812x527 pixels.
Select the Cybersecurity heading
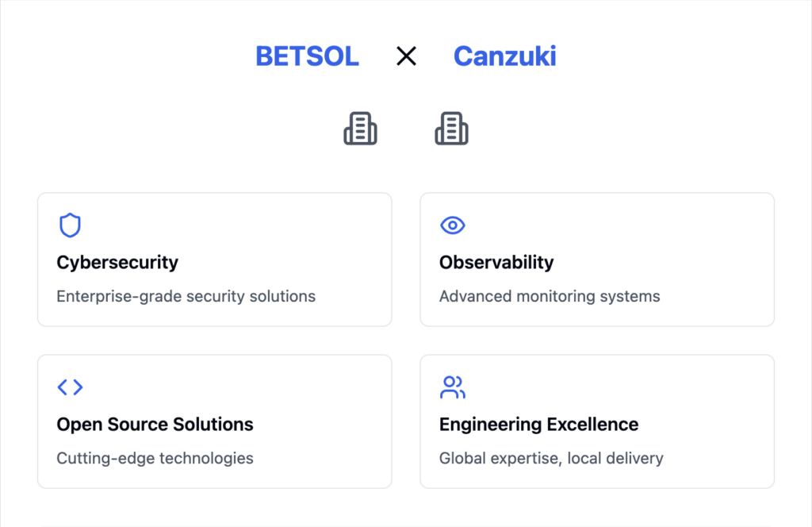pyautogui.click(x=117, y=262)
